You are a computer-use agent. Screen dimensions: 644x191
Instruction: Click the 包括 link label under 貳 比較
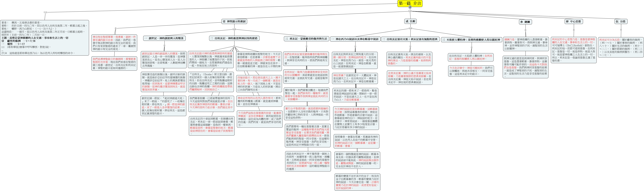tap(410, 29)
